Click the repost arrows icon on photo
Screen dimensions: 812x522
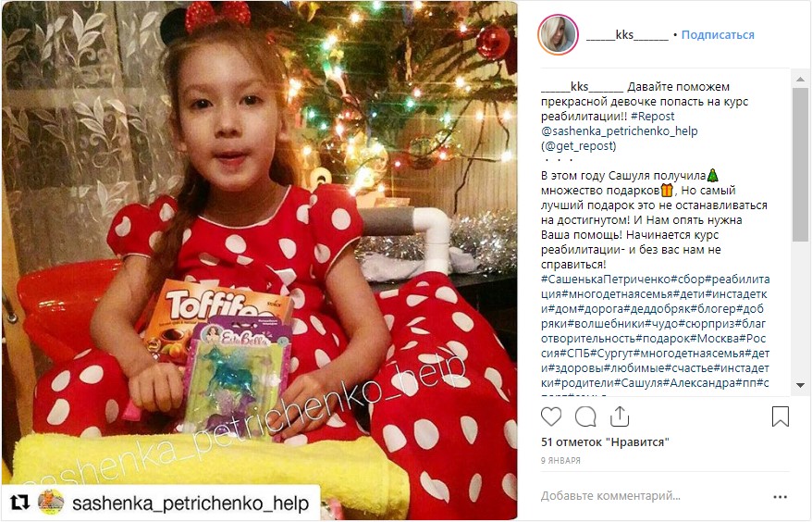point(20,502)
